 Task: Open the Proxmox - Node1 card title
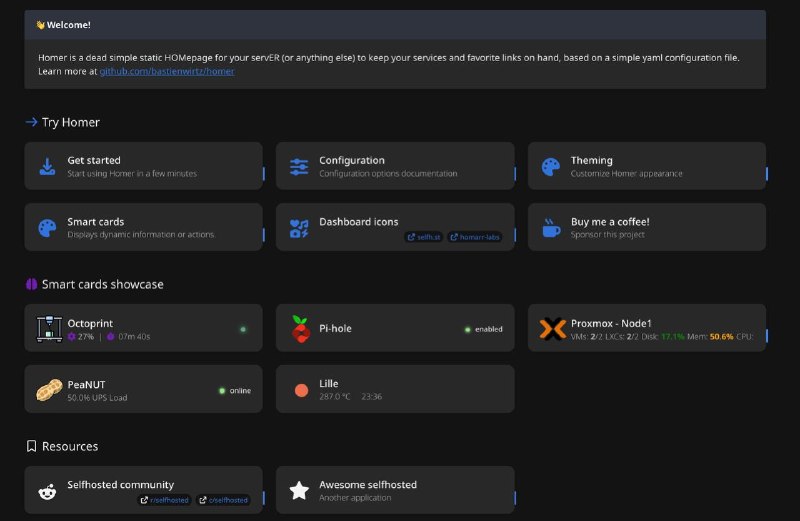[x=611, y=324]
